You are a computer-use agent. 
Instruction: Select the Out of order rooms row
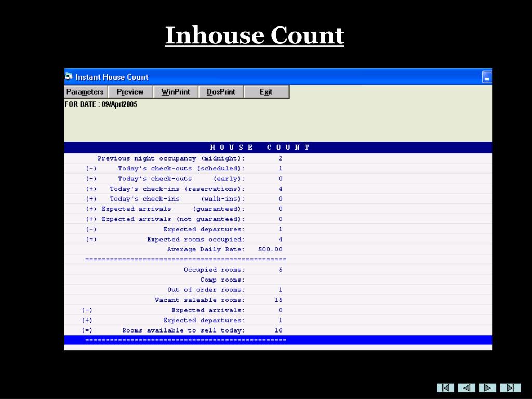click(278, 290)
